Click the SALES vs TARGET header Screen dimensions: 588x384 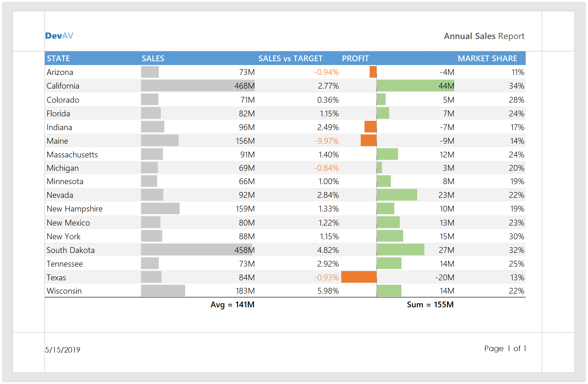coord(290,59)
